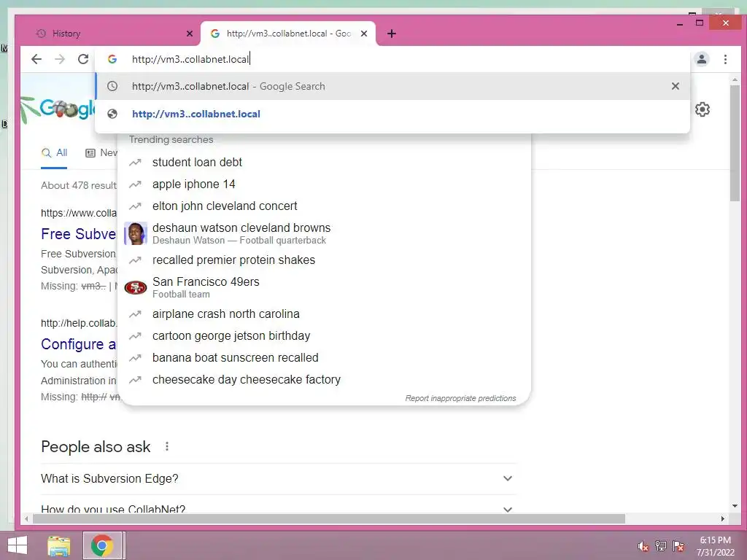Click the horizontal scrollbar thumb
This screenshot has width=747, height=560.
(x=329, y=518)
